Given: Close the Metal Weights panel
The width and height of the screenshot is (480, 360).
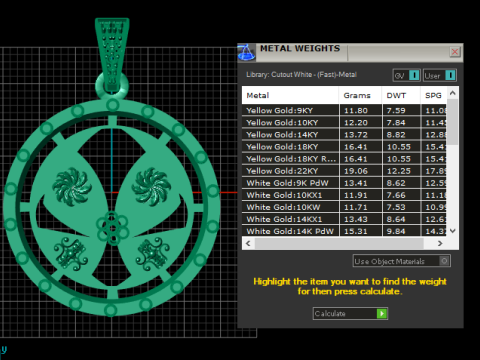Looking at the screenshot, I should coord(455,52).
